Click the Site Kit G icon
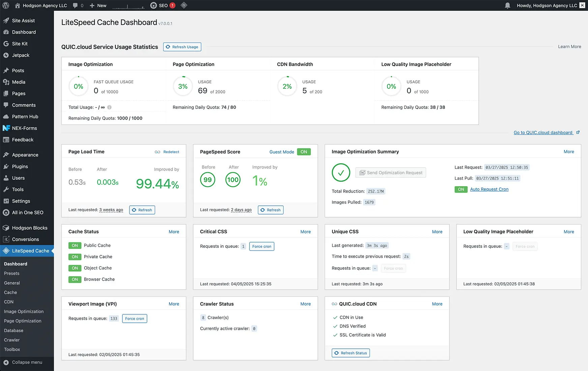588x371 pixels. [6, 44]
